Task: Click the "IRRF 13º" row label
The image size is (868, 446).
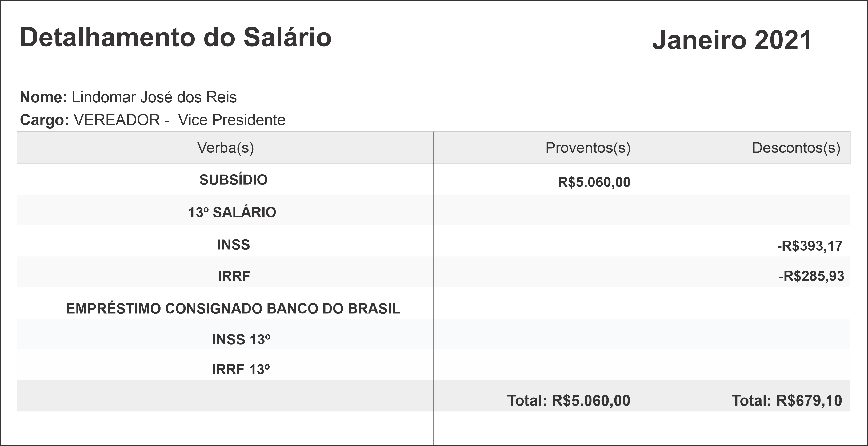Action: point(241,370)
